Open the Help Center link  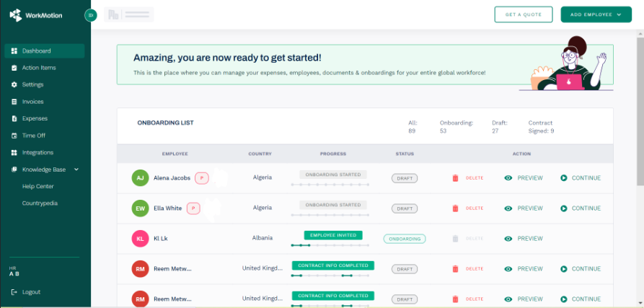[x=38, y=186]
